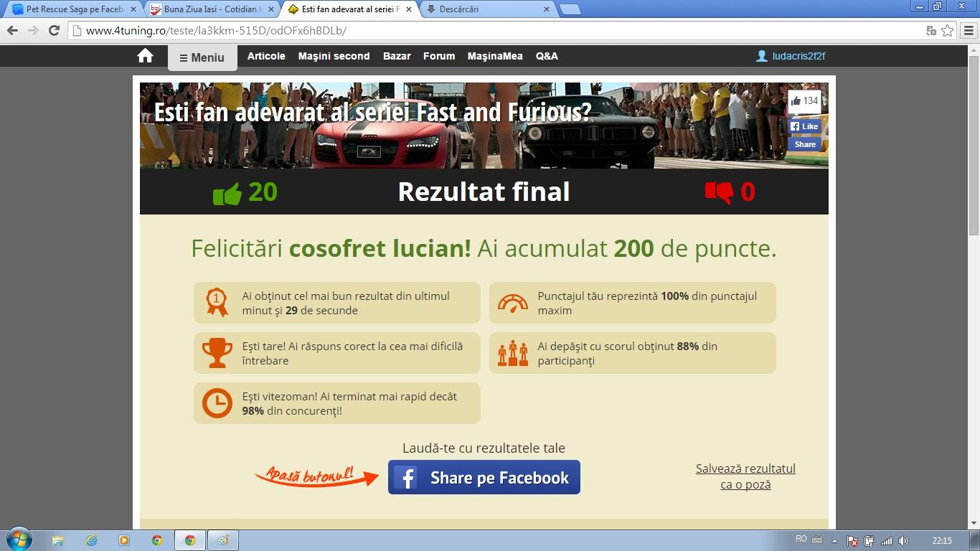Click the browser forward arrow
This screenshot has width=980, height=551.
33,31
